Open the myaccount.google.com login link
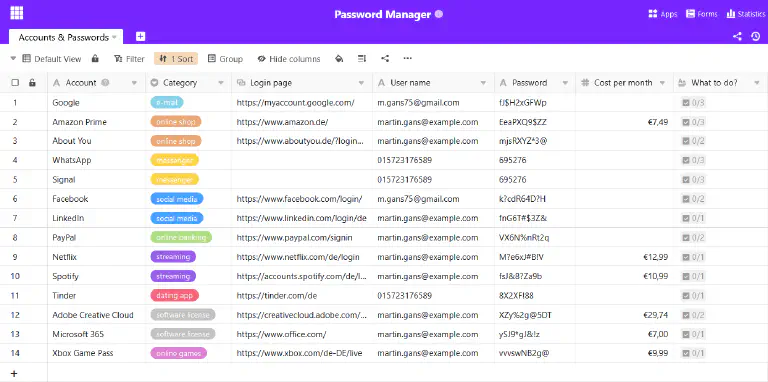The width and height of the screenshot is (768, 382). 295,103
